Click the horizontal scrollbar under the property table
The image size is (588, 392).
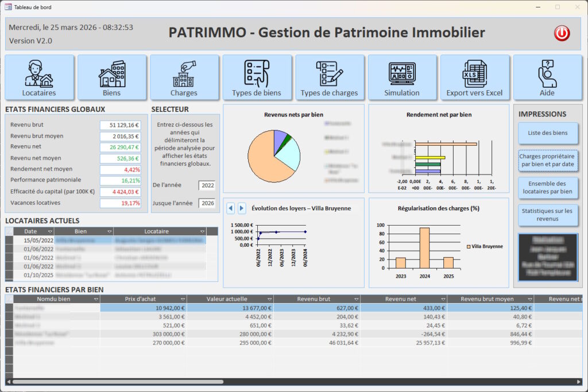point(115,382)
